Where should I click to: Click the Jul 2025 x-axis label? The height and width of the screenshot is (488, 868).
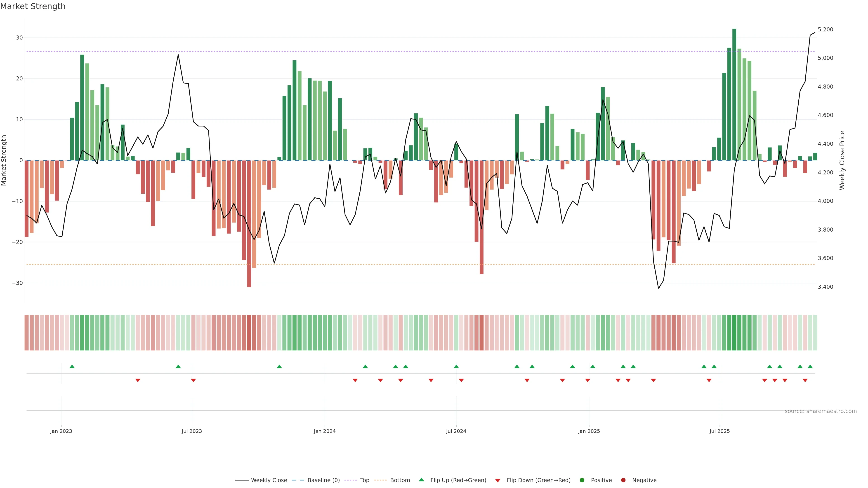pyautogui.click(x=719, y=431)
